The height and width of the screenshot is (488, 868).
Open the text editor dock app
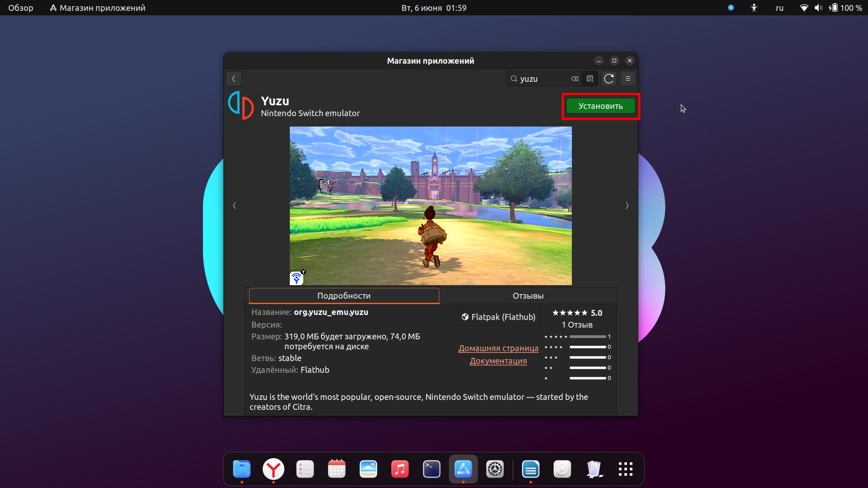point(531,469)
